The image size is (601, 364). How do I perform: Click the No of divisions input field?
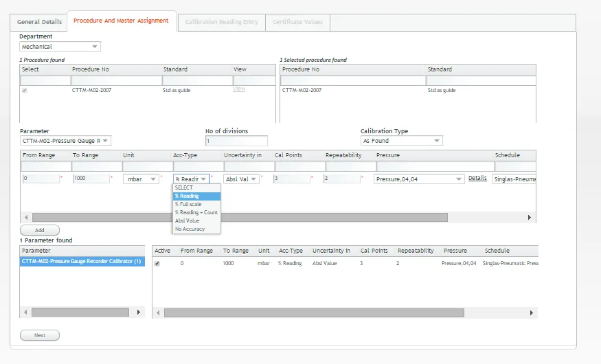click(236, 141)
